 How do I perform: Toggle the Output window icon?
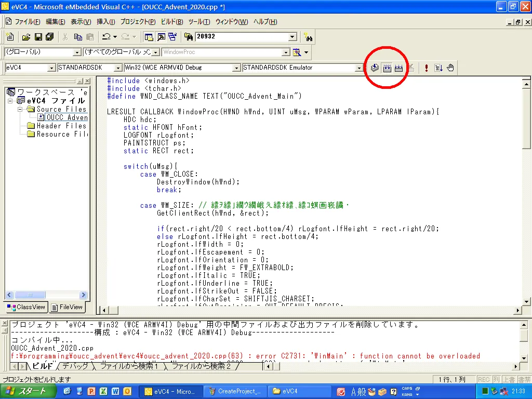click(161, 37)
